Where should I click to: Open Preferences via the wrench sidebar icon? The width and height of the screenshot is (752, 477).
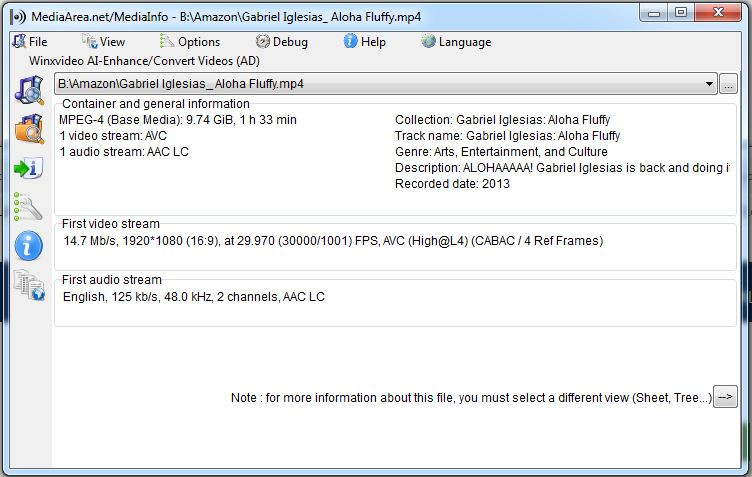coord(28,207)
